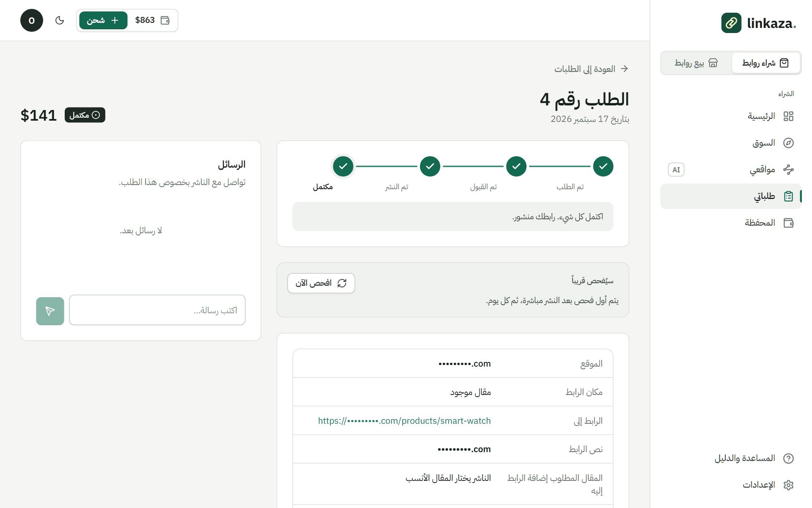This screenshot has width=812, height=508.
Task: Click the الناشر يختار المقال الأنسب value
Action: point(448,478)
